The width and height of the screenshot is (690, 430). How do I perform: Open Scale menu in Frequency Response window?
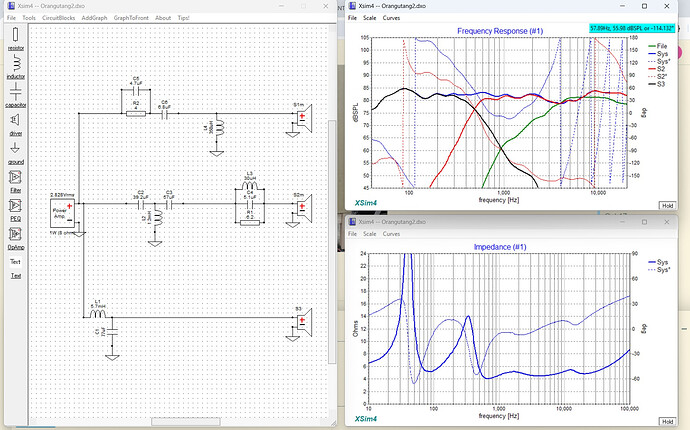point(370,18)
